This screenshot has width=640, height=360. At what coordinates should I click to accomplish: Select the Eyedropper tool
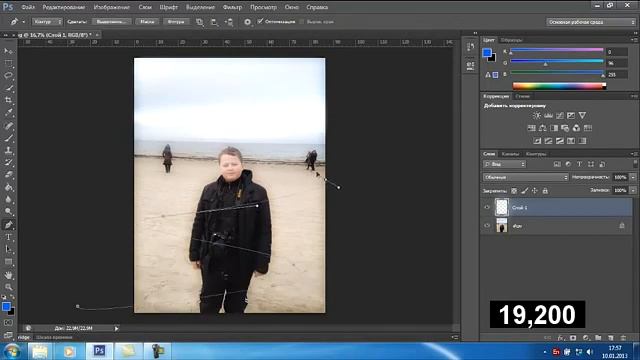pyautogui.click(x=8, y=112)
